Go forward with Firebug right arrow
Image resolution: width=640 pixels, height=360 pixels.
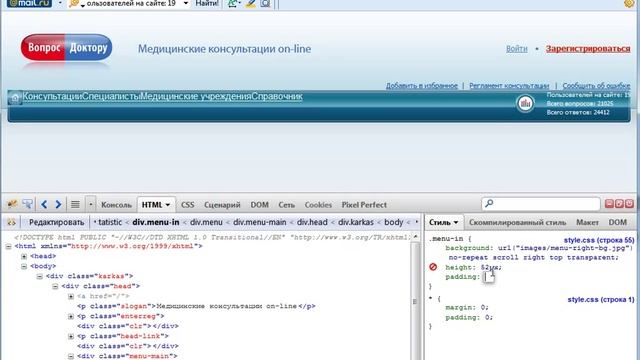(x=58, y=204)
